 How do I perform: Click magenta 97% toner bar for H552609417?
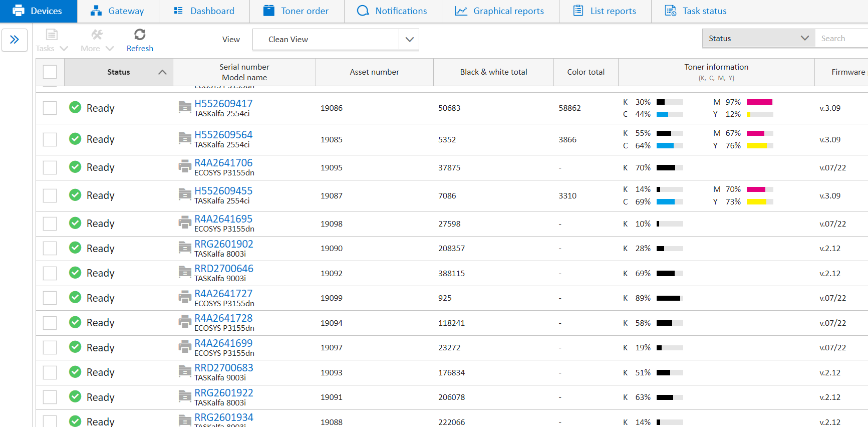[x=760, y=102]
